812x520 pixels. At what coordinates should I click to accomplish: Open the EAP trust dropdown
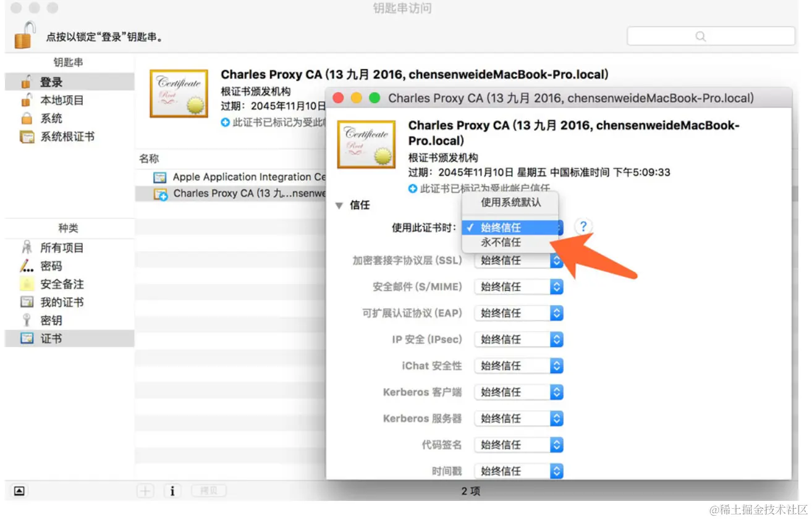(x=519, y=313)
